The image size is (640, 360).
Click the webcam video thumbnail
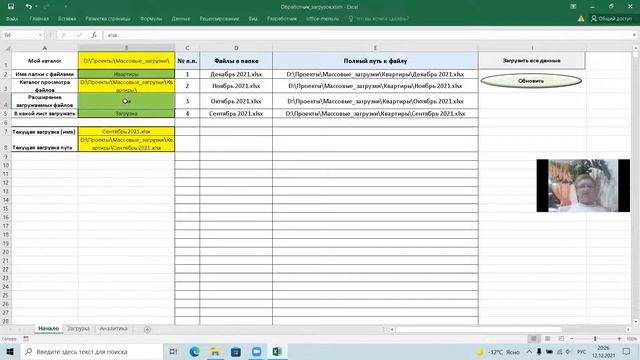point(583,185)
